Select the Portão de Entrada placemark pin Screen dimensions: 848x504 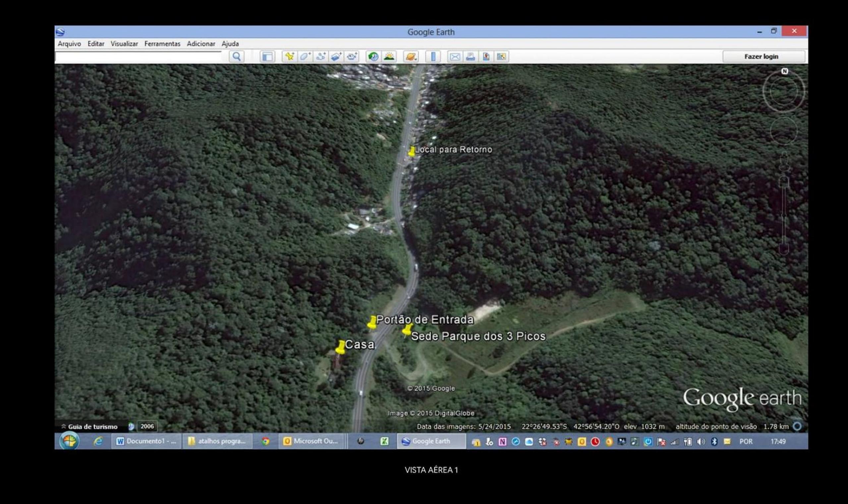click(372, 322)
